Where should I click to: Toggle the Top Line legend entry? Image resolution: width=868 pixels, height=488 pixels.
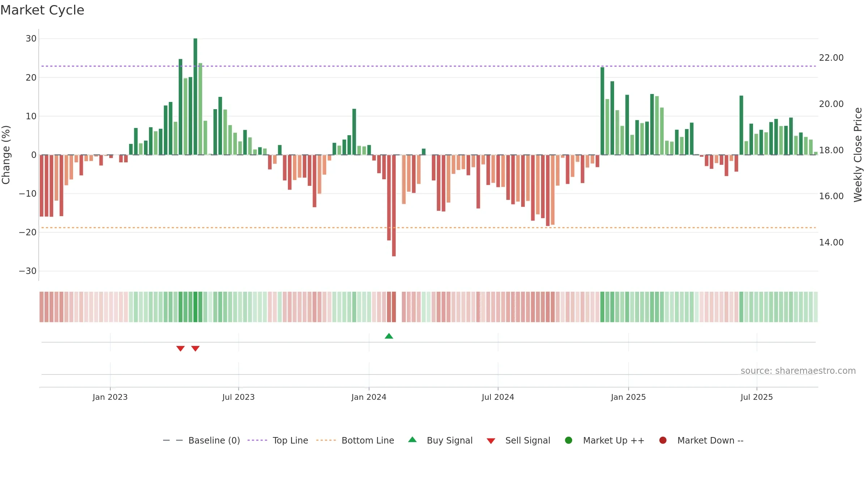coord(278,440)
